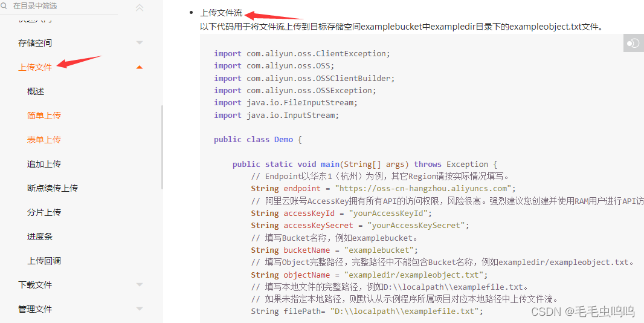This screenshot has height=323, width=644.
Task: Select the 上传文件 menu entry
Action: pyautogui.click(x=35, y=67)
